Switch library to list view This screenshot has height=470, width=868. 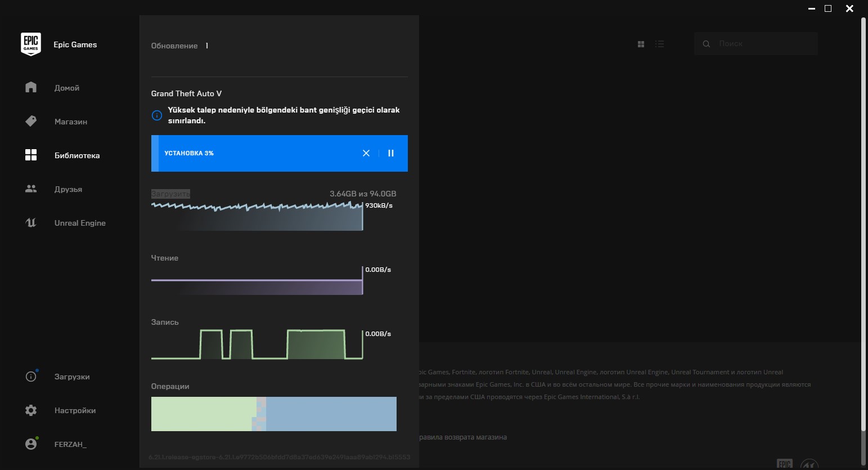pyautogui.click(x=659, y=44)
